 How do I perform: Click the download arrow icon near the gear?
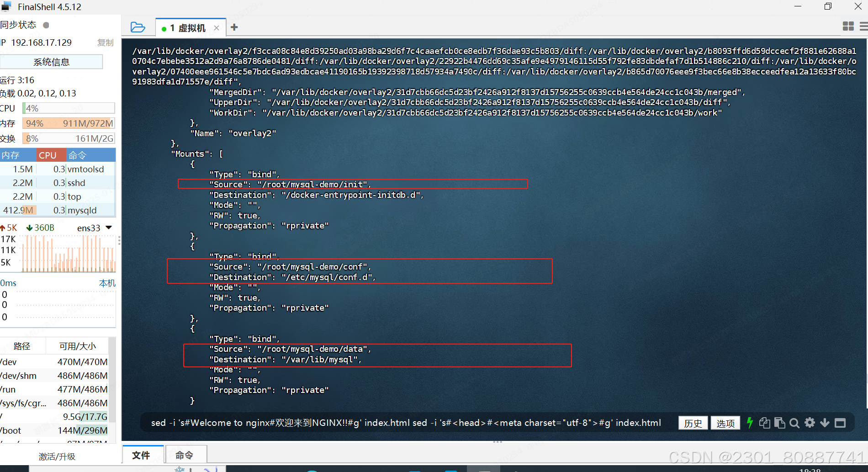(825, 423)
